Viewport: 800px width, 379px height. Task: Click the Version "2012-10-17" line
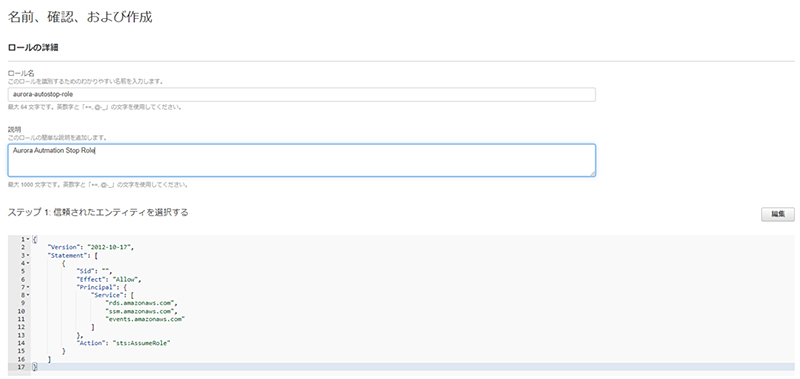tap(91, 247)
